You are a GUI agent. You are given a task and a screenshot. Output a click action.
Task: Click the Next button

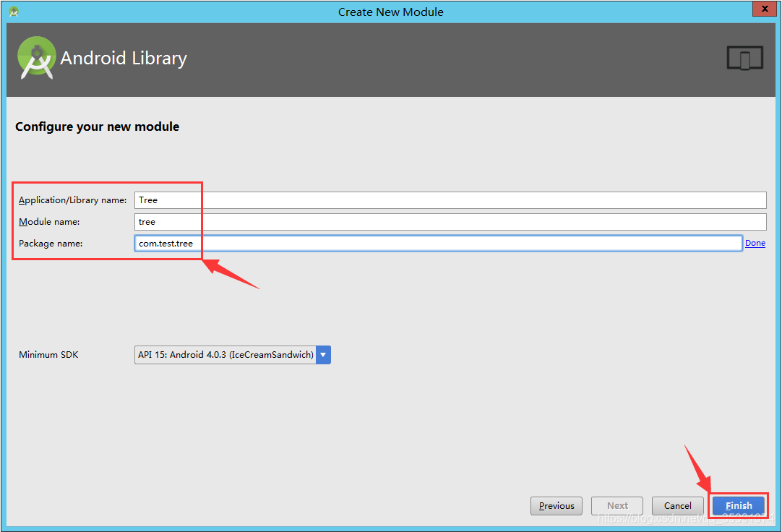click(616, 505)
